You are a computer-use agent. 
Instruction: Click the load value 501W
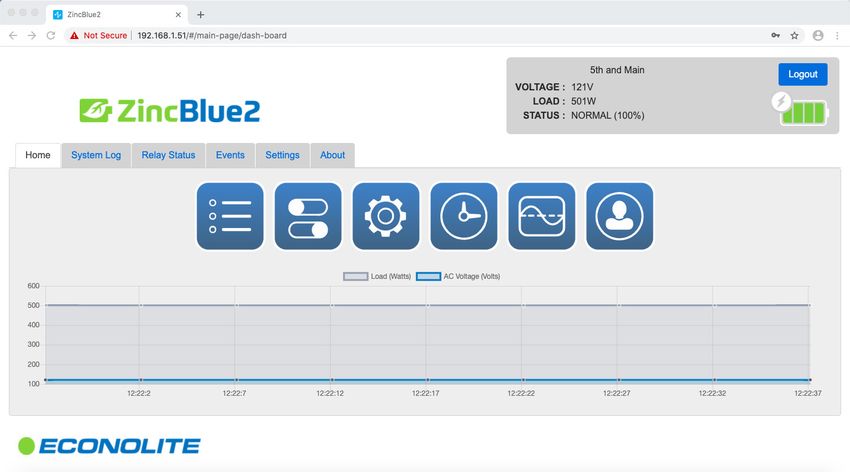(583, 101)
